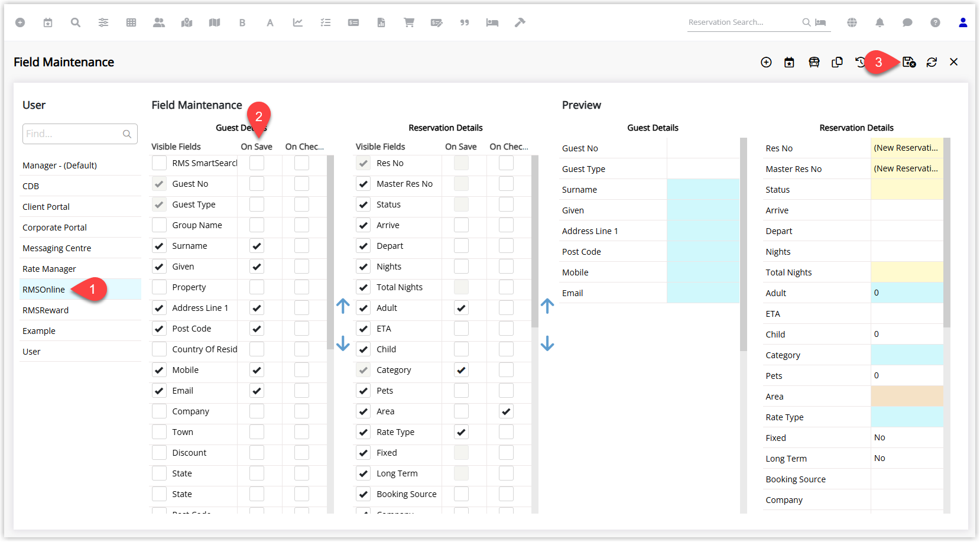
Task: Toggle Visible Fields checkbox for Company
Action: pos(159,411)
